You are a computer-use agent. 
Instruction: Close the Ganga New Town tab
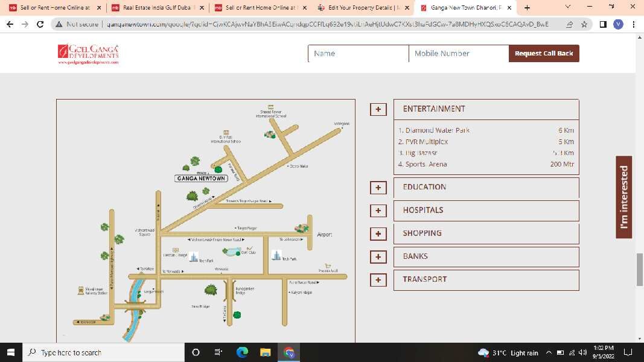(509, 7)
